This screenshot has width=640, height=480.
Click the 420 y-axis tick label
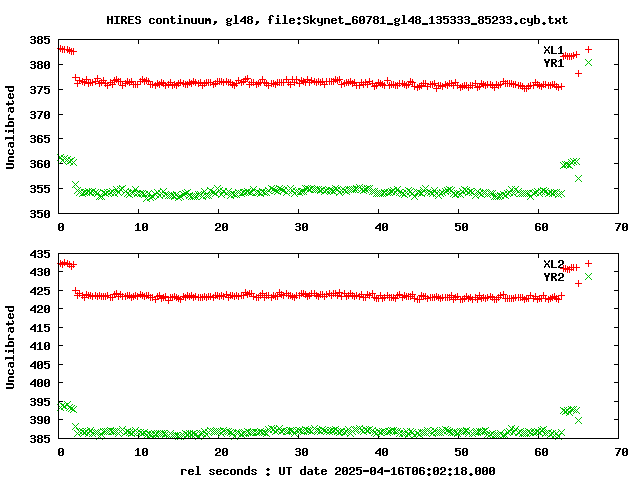[x=40, y=309]
